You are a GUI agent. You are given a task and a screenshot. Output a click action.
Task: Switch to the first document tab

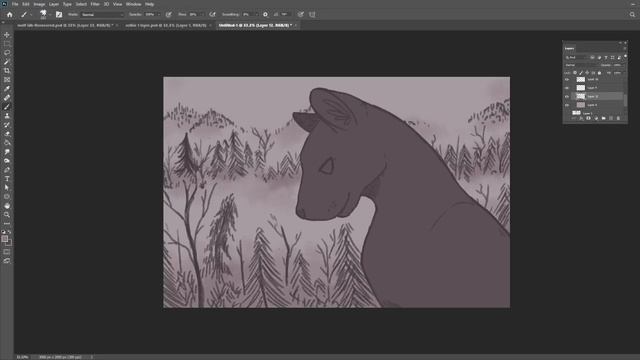pos(65,25)
